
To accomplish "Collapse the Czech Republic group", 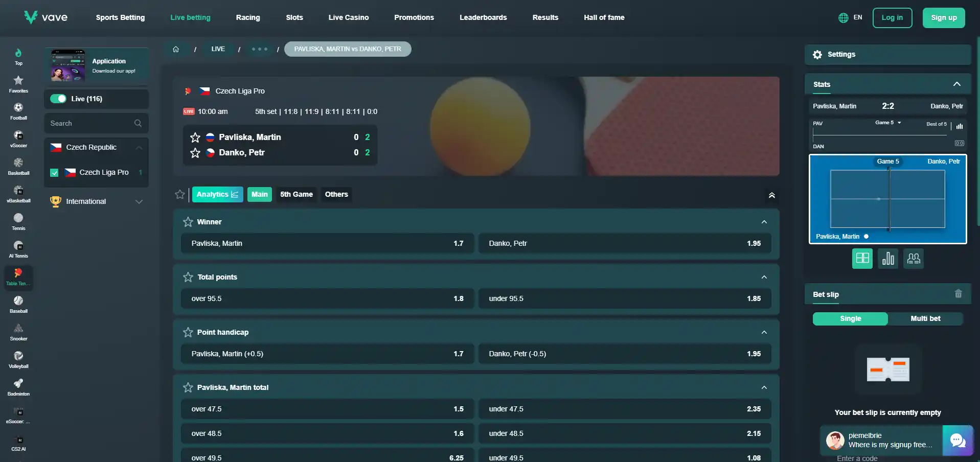I will pos(139,148).
